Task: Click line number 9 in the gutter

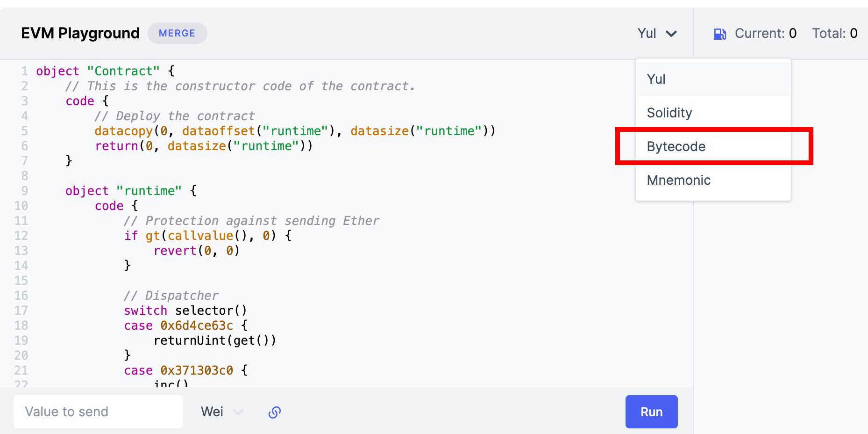Action: click(24, 191)
